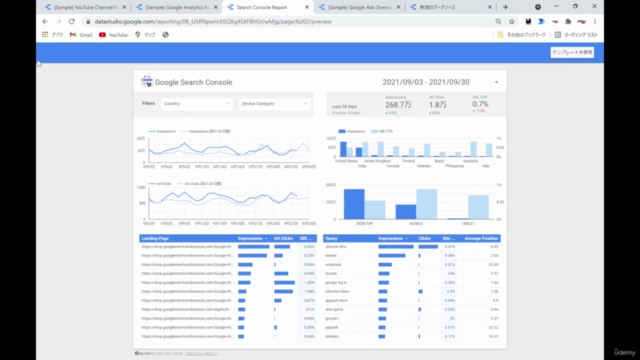The width and height of the screenshot is (640, 360).
Task: Reload the page with the refresh icon
Action: click(x=72, y=22)
